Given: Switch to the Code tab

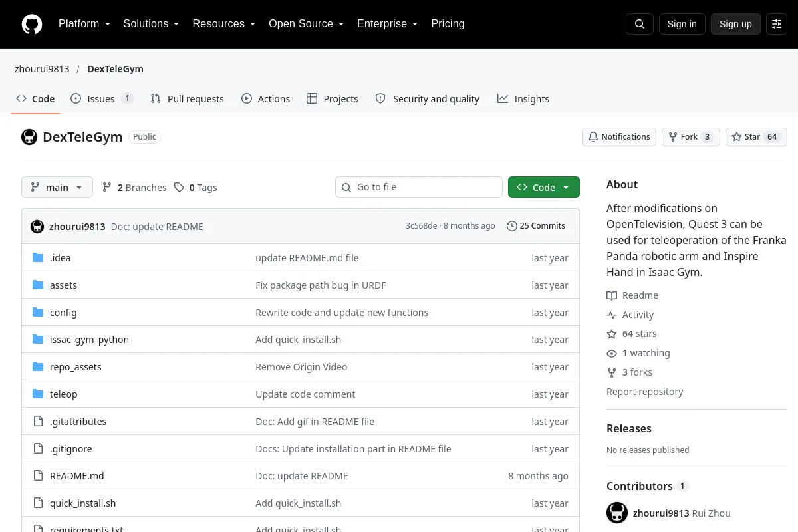Looking at the screenshot, I should 35,99.
